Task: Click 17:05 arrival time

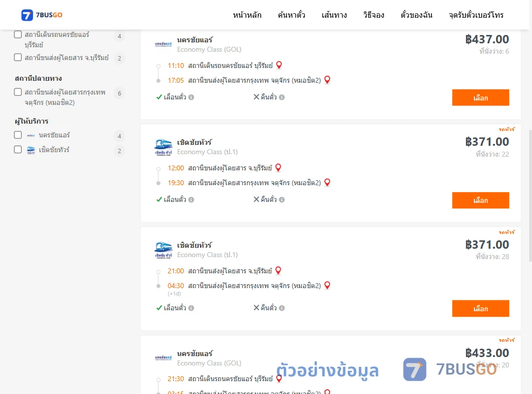Action: [x=176, y=80]
